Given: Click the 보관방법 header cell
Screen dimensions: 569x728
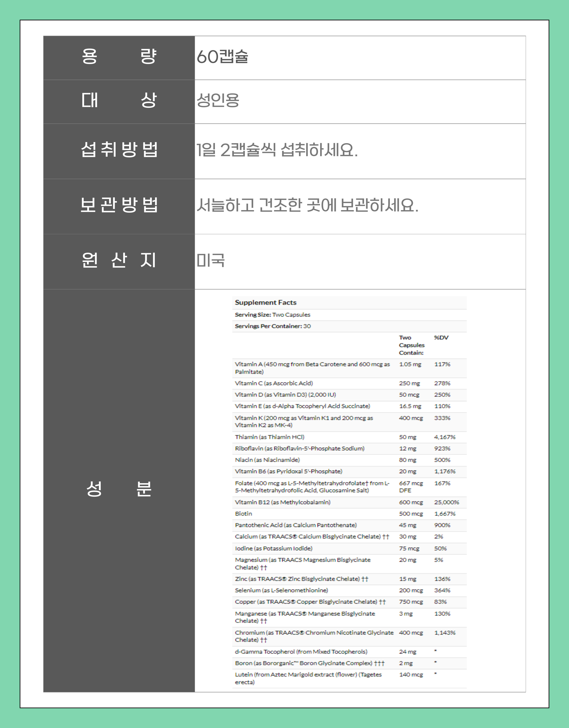Looking at the screenshot, I should coord(119,206).
